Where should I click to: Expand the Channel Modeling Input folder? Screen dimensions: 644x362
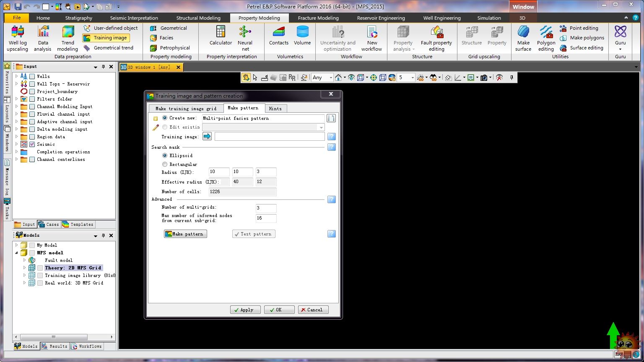click(x=17, y=106)
